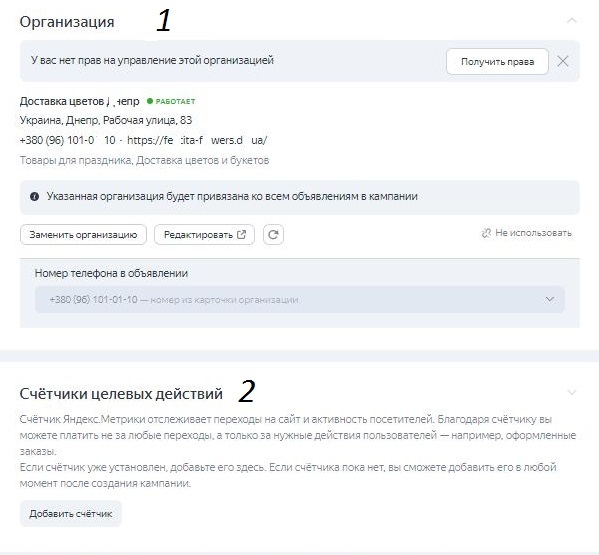Click Счётчики целевых действий heading

pyautogui.click(x=121, y=393)
